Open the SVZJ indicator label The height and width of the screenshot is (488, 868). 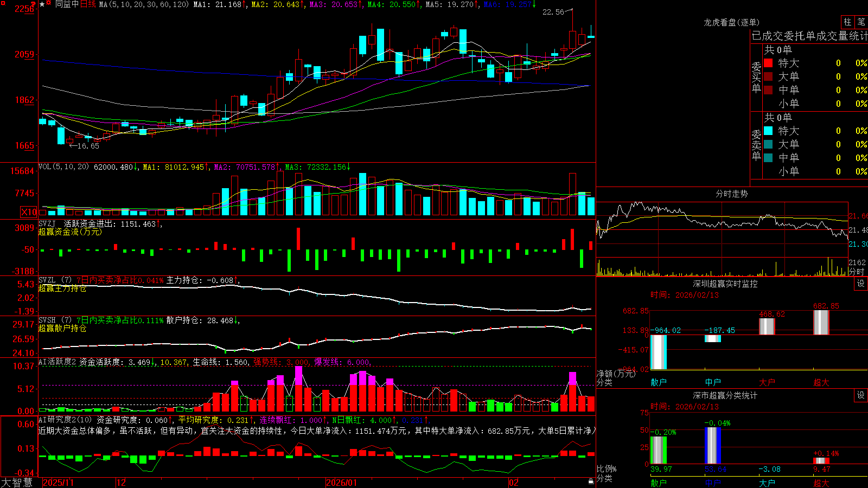(x=47, y=224)
